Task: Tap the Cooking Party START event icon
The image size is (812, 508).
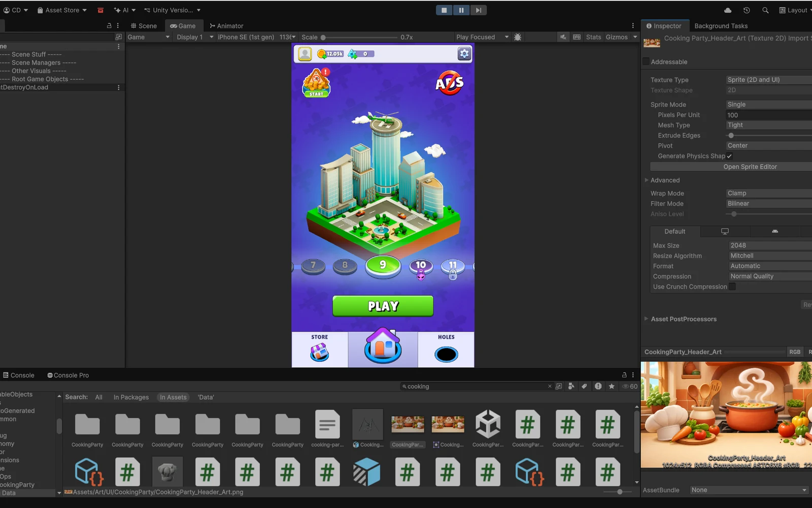Action: coord(316,82)
